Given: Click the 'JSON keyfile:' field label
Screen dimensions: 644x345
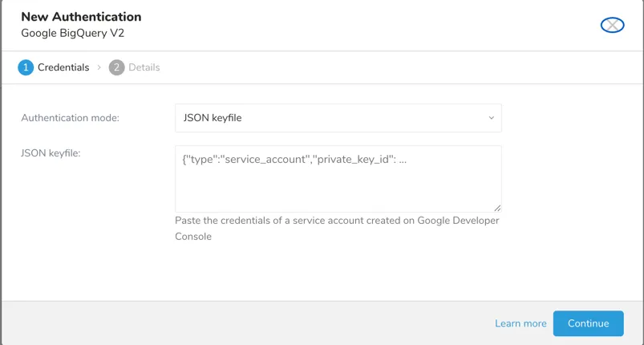Looking at the screenshot, I should pos(51,153).
